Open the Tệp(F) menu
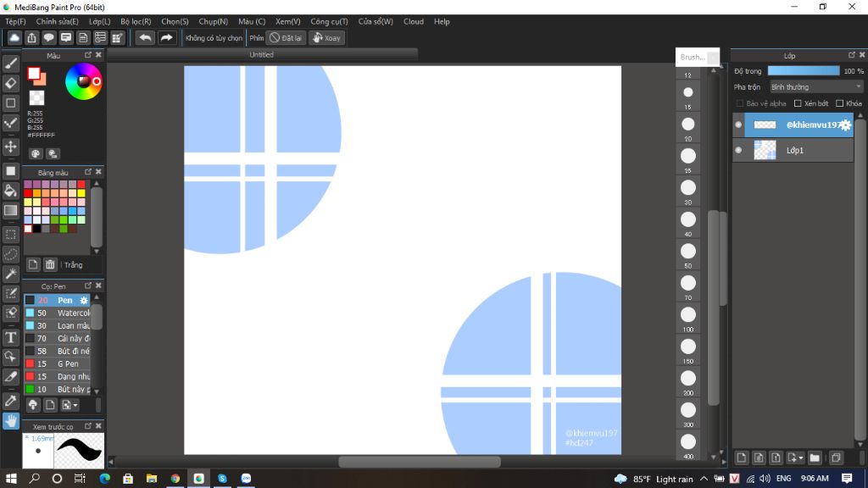The height and width of the screenshot is (488, 868). pyautogui.click(x=15, y=21)
